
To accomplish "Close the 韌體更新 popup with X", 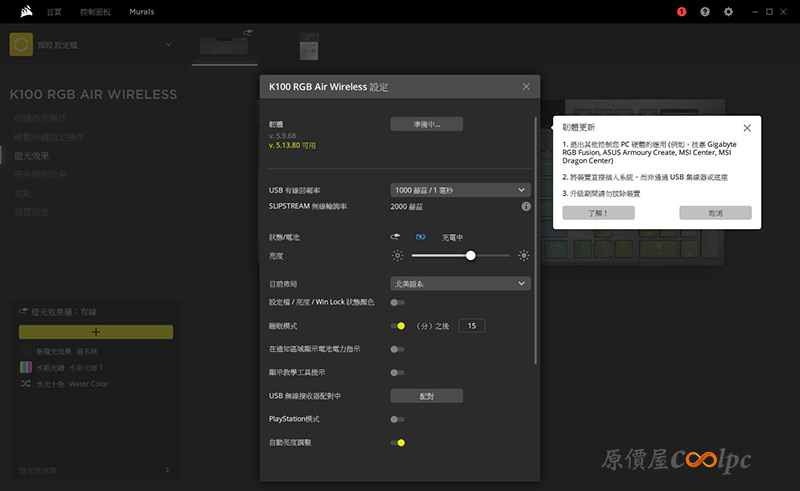I will 747,128.
